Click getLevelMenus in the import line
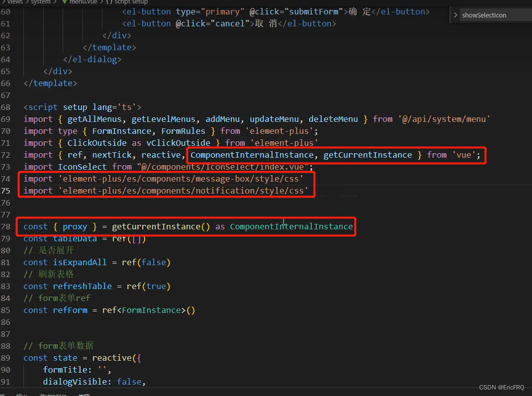The height and width of the screenshot is (396, 532). click(x=164, y=119)
